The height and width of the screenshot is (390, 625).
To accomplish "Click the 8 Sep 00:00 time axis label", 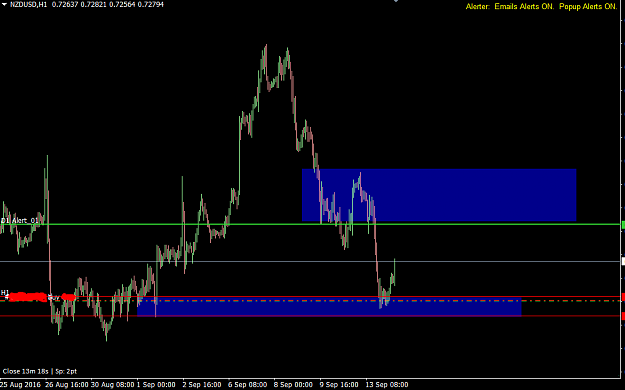I will click(293, 385).
